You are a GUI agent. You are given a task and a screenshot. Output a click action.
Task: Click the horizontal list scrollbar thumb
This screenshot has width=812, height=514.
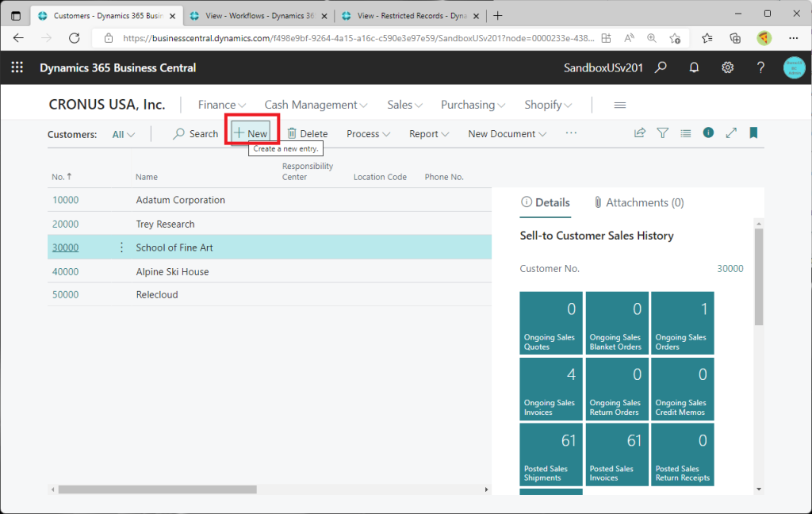(x=158, y=489)
